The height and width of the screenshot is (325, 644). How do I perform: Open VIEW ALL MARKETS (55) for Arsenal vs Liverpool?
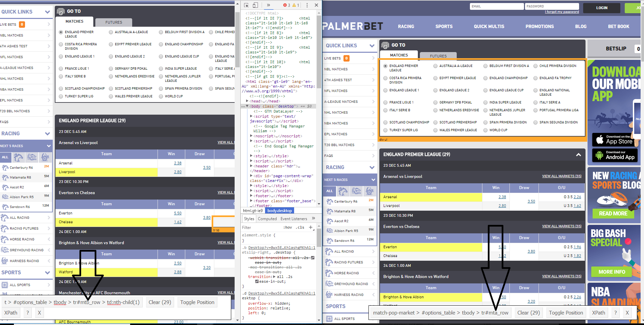click(x=562, y=176)
